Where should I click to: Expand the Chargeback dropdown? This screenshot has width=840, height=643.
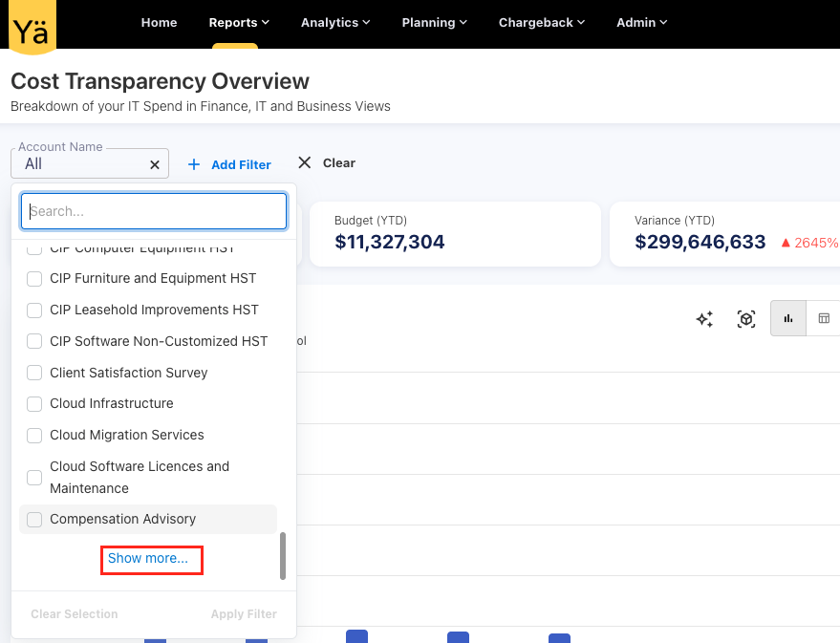click(x=542, y=22)
